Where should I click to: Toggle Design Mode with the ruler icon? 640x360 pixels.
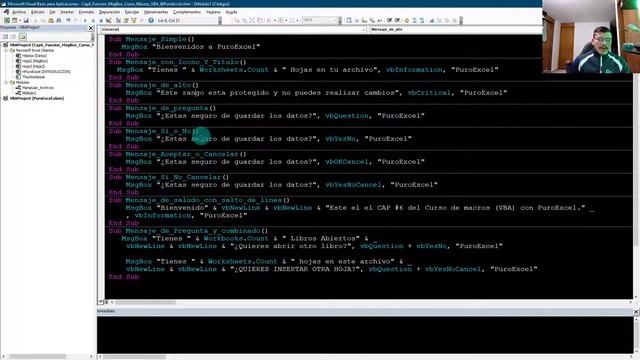pyautogui.click(x=109, y=20)
